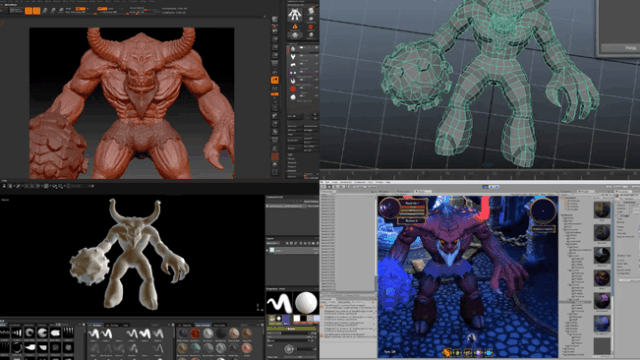The width and height of the screenshot is (640, 360).
Task: Click the large orange highlighted icon on ZBrush right shelf
Action: click(275, 80)
